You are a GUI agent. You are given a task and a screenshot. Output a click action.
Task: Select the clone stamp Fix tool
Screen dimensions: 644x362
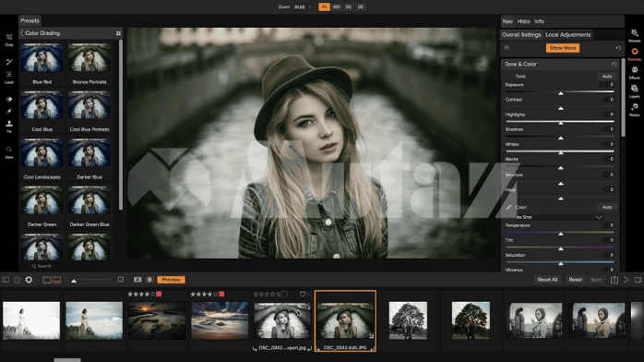point(9,126)
